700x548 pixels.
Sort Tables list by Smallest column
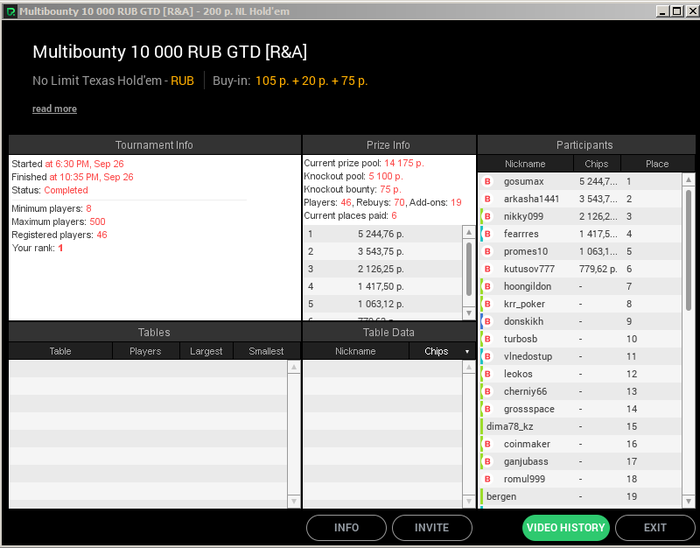tap(267, 351)
